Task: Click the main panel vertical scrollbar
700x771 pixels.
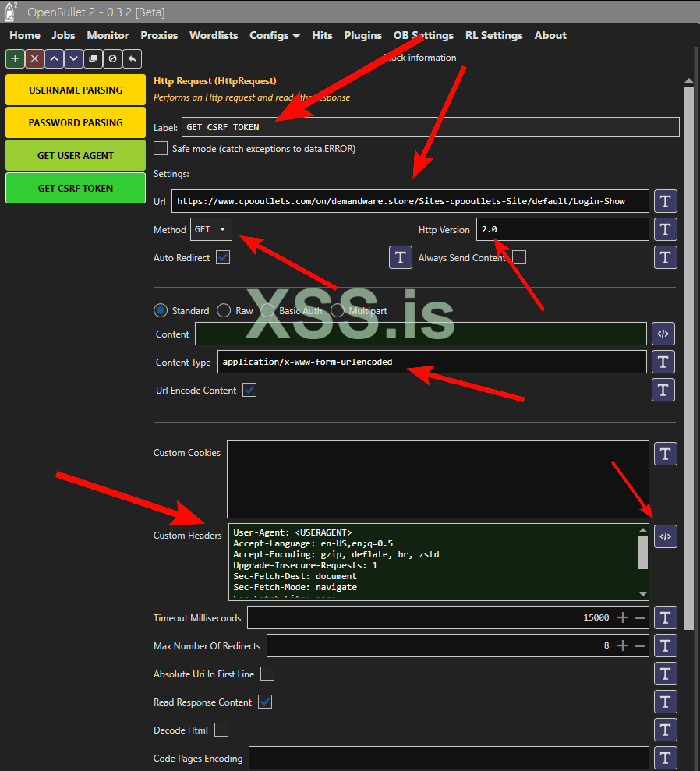Action: [x=688, y=358]
